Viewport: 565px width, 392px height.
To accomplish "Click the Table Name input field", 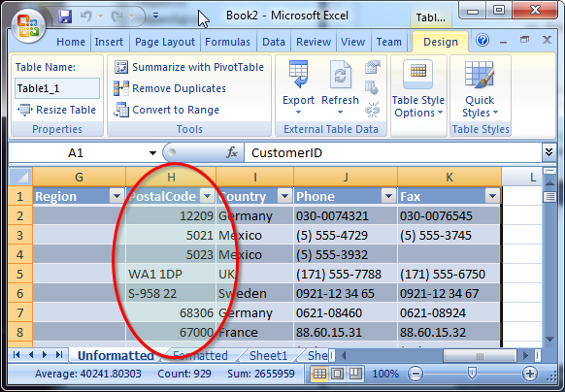I will pos(57,88).
